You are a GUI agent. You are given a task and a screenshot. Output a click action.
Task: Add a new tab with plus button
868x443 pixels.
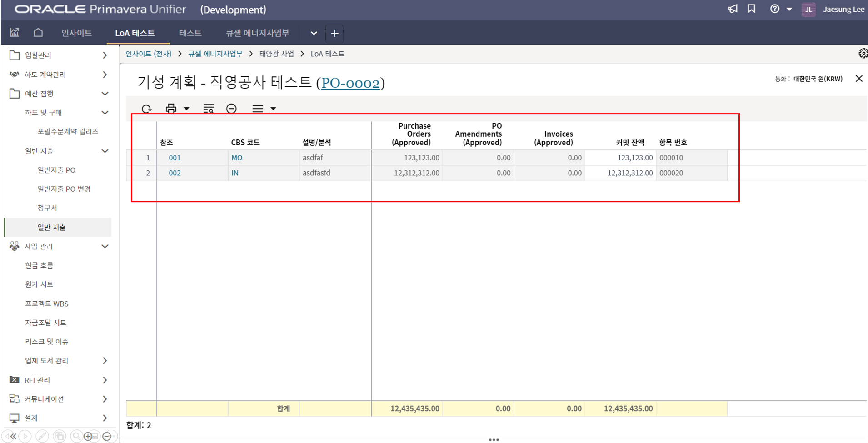pos(334,33)
